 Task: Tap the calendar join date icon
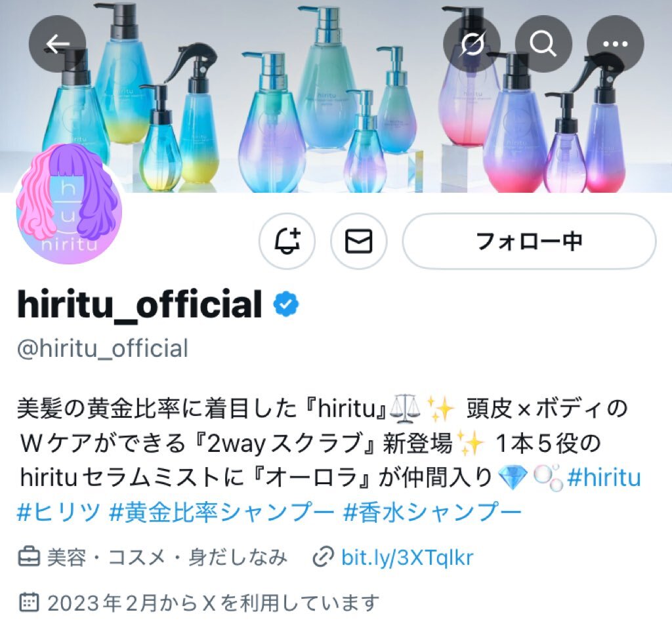point(29,602)
